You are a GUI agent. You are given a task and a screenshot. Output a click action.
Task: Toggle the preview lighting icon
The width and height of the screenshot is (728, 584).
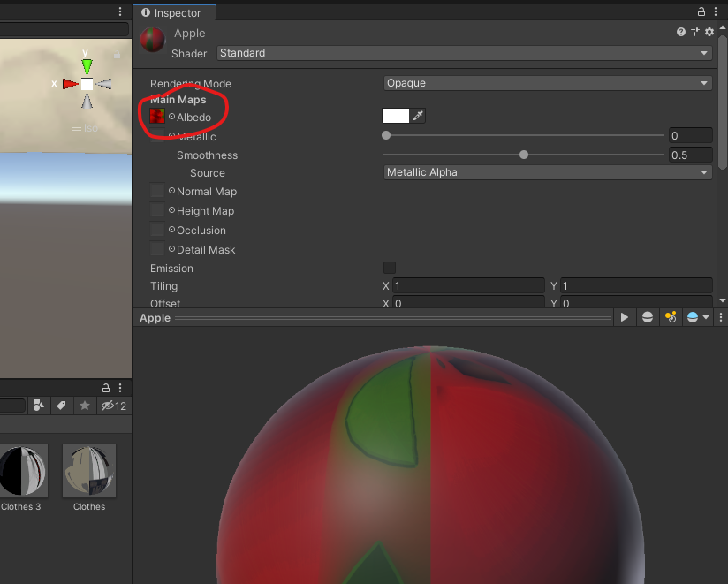click(670, 317)
